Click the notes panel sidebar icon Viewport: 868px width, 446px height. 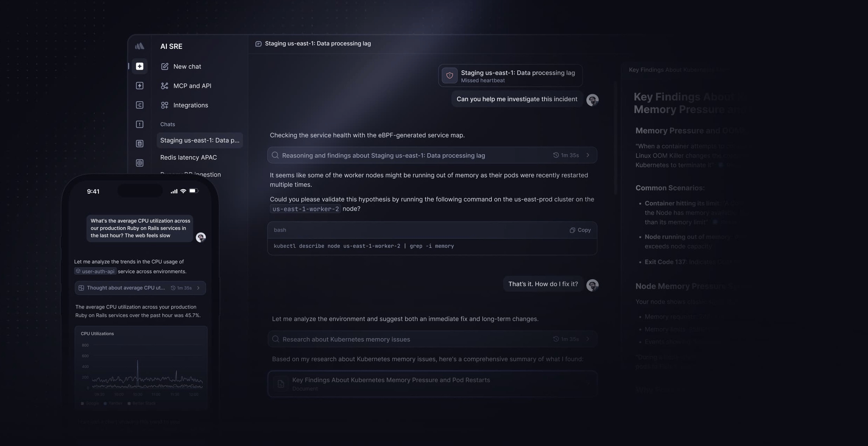pyautogui.click(x=140, y=105)
